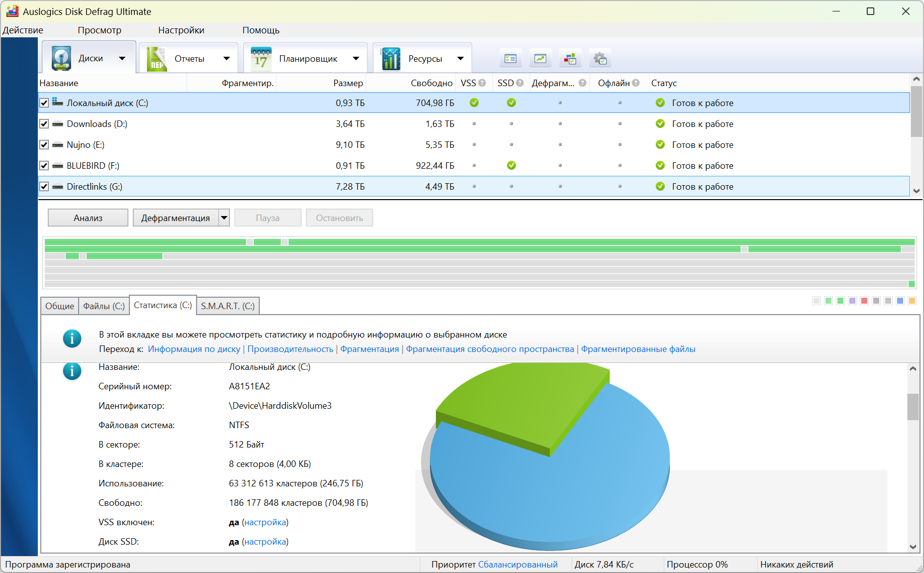The width and height of the screenshot is (924, 573).
Task: Click the green SSD checkmark for BLUEBIRD (F:)
Action: click(x=512, y=165)
